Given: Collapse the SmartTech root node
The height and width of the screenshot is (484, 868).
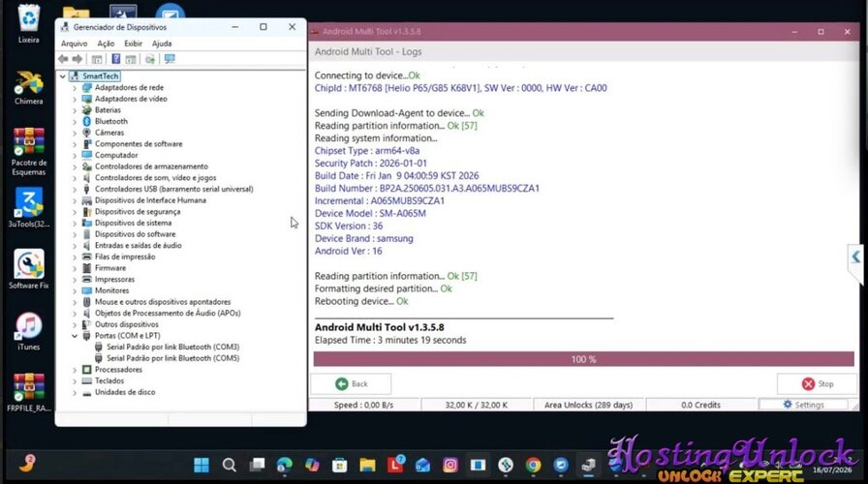Looking at the screenshot, I should pos(63,76).
